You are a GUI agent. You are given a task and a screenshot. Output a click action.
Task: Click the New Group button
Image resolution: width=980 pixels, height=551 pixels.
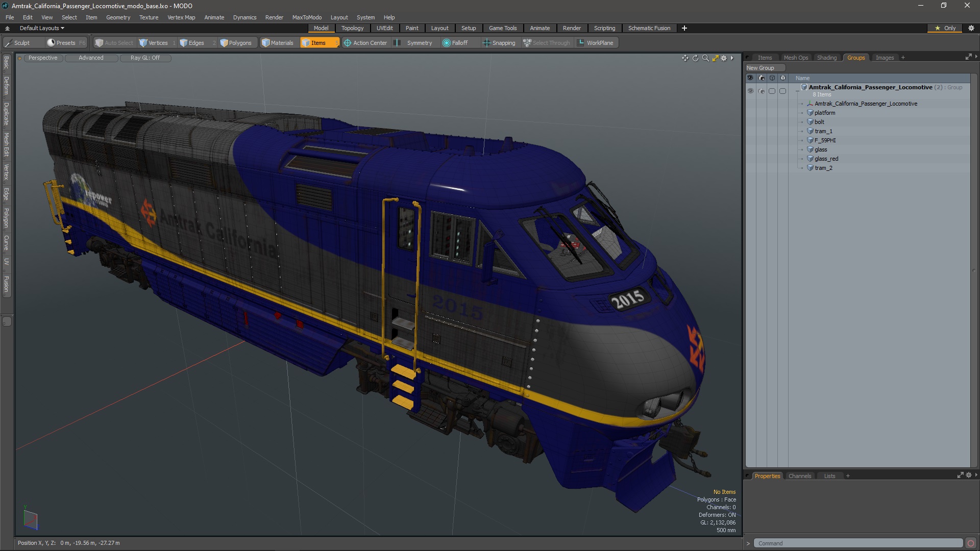[x=765, y=68]
